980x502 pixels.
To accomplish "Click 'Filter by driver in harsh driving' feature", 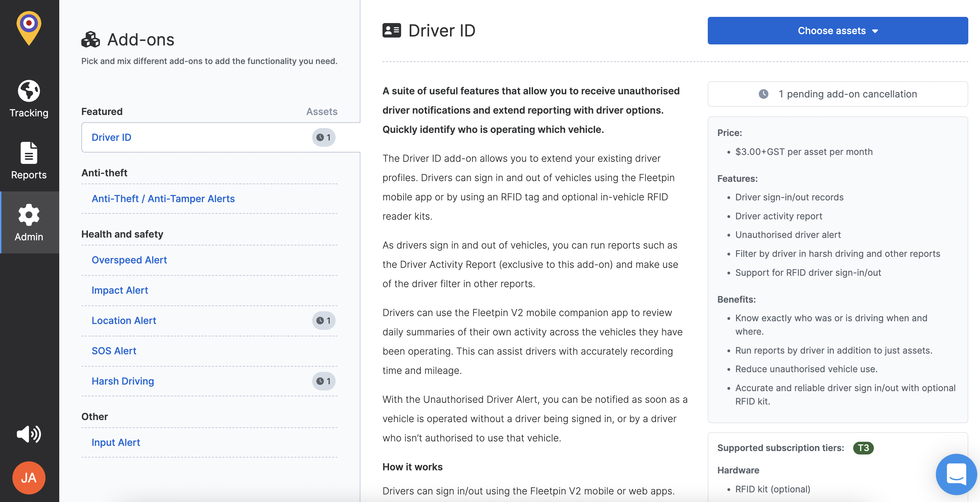I will (838, 253).
